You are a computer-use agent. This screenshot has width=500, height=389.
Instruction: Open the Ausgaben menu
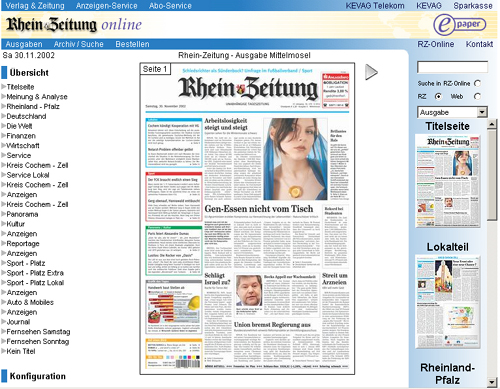(24, 44)
